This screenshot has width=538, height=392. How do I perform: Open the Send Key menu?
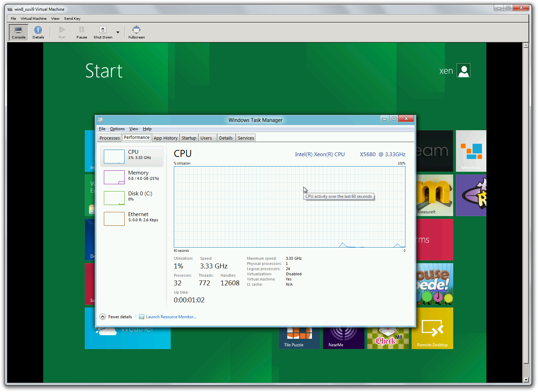(x=72, y=19)
